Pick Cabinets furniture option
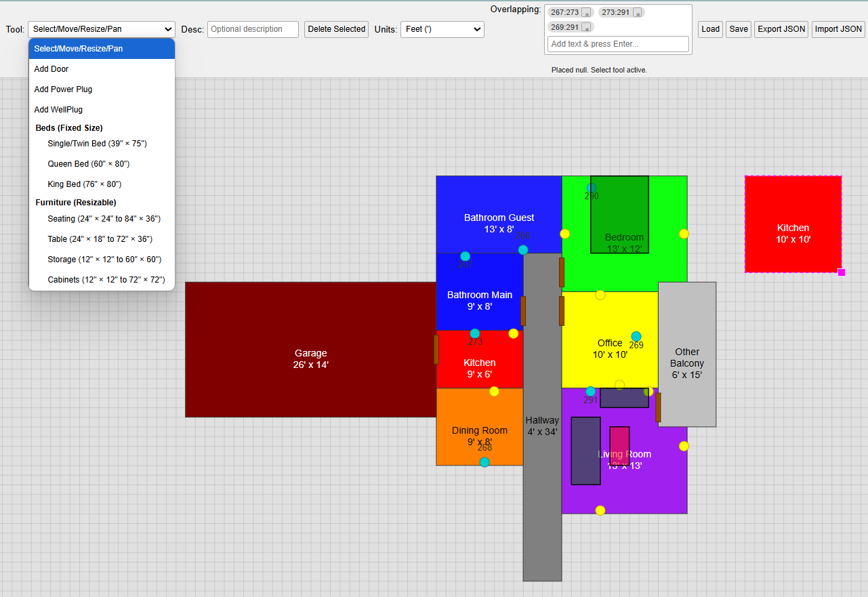The height and width of the screenshot is (597, 868). point(106,280)
